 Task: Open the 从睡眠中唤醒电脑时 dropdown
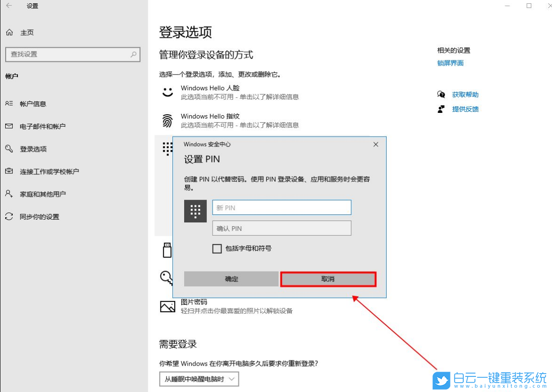(199, 379)
